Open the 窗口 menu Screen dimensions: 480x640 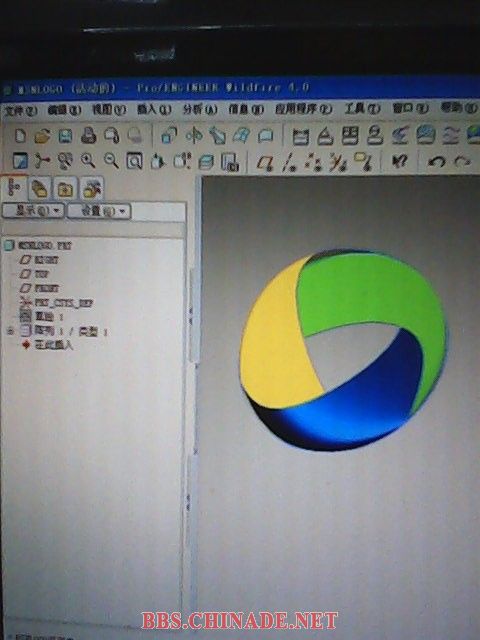(x=410, y=108)
